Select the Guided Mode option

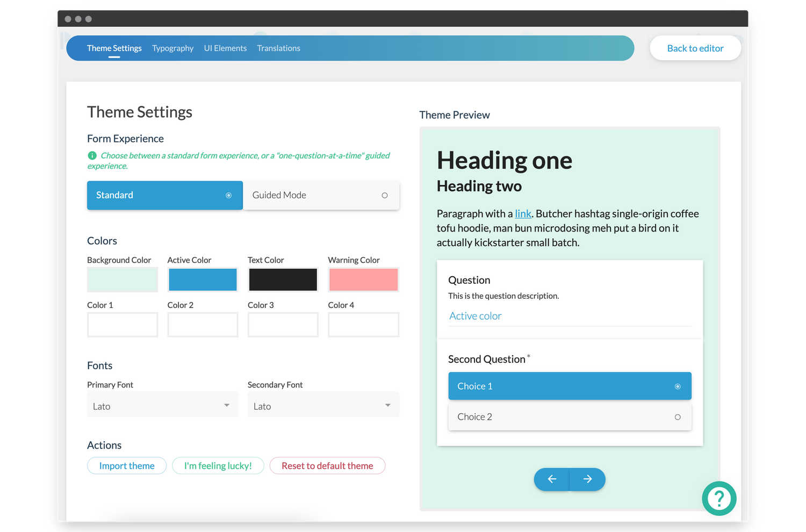[x=321, y=195]
